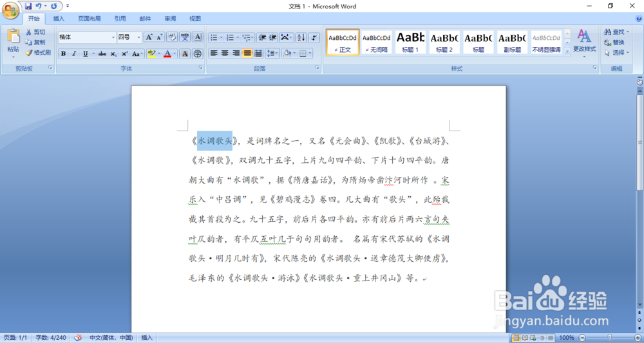Viewport: 644px width, 343px height.
Task: Click the vertical scrollbar thumb
Action: pos(639,143)
